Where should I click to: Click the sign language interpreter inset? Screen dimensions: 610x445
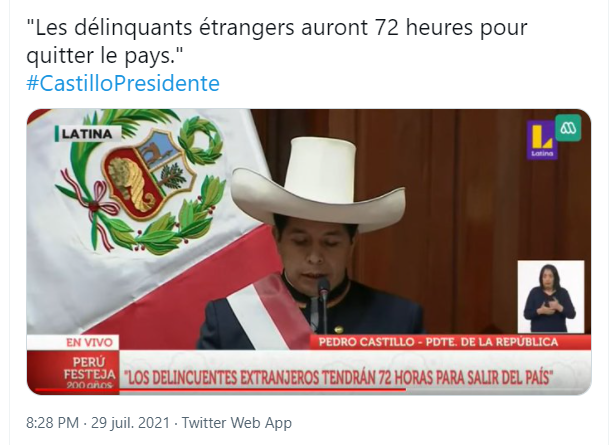tap(550, 296)
